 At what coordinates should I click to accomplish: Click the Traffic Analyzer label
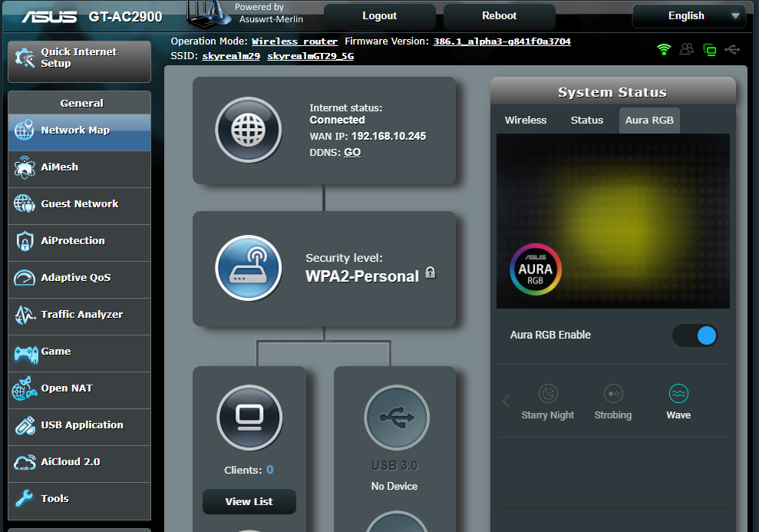(82, 315)
